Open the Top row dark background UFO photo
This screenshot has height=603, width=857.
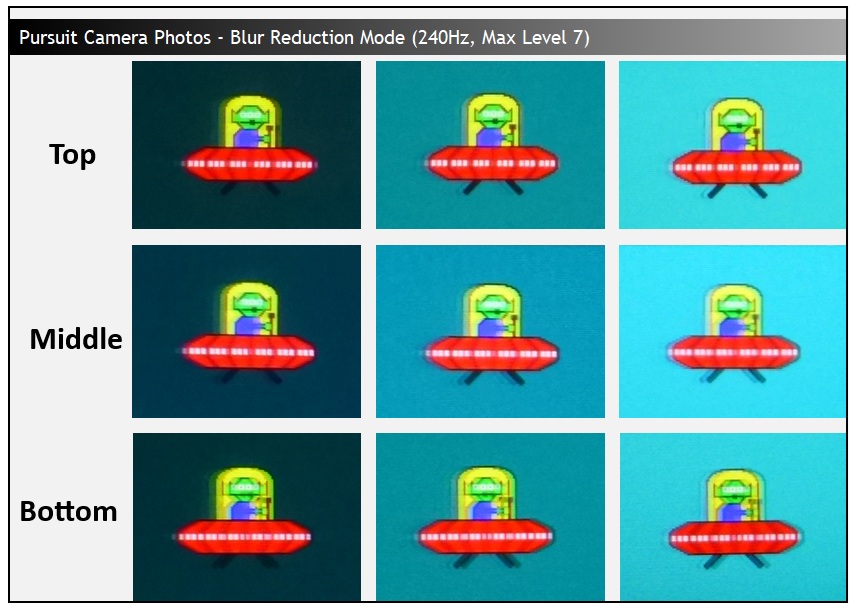tap(246, 145)
